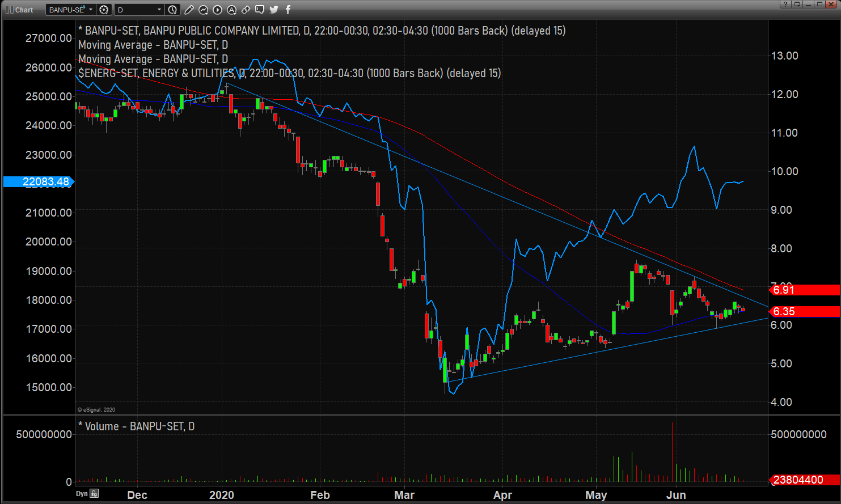Click the red 6.35 price marker
Viewport: 841px width, 504px height.
[805, 311]
